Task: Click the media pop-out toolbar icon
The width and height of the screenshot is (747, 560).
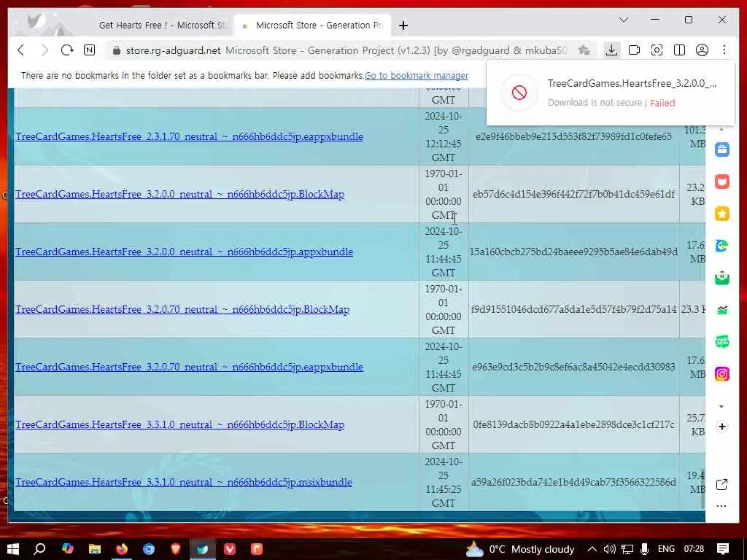Action: [x=634, y=50]
